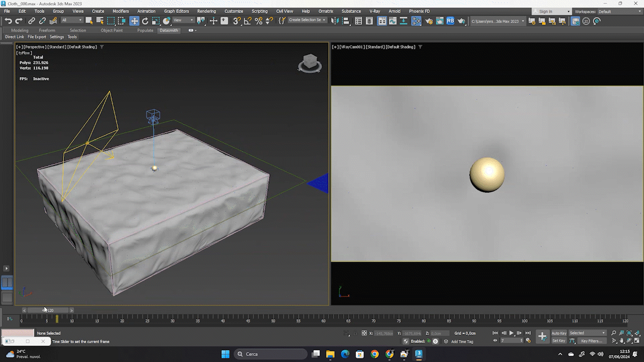Expand the Create Selection Set dropdown

coord(307,20)
